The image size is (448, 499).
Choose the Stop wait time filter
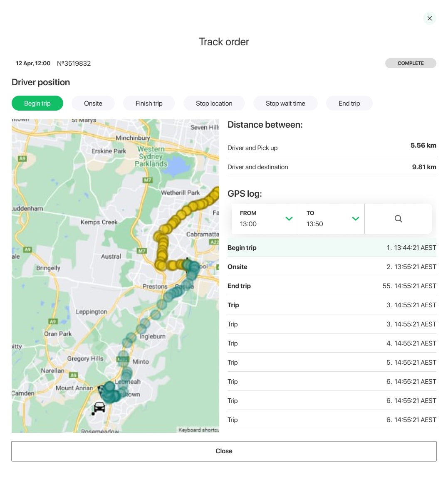click(x=285, y=104)
